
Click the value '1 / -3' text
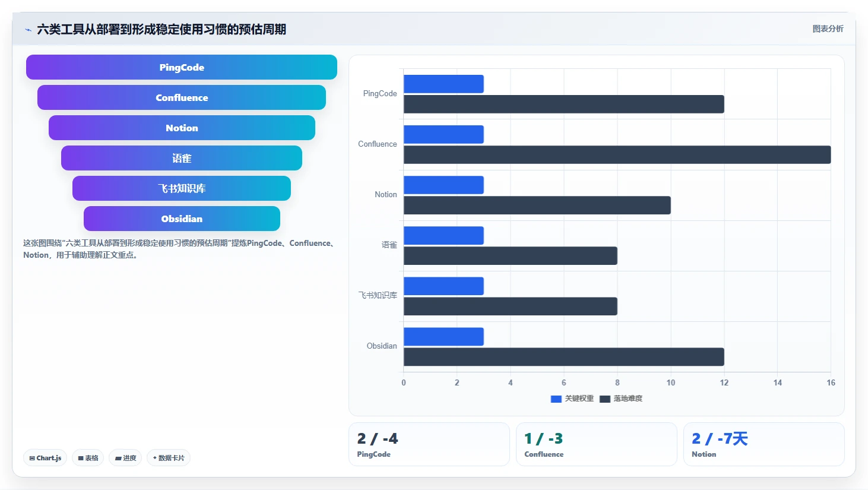(544, 438)
